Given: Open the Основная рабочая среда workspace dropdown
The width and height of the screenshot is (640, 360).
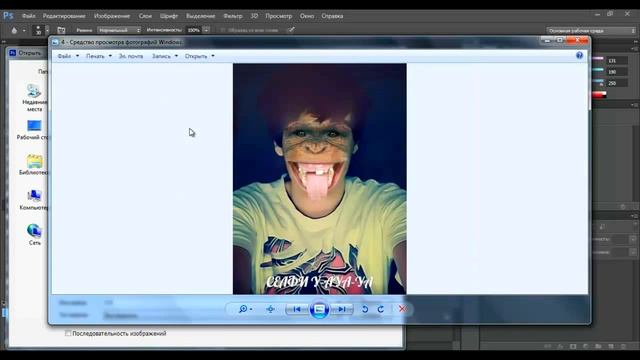Looking at the screenshot, I should pyautogui.click(x=591, y=31).
